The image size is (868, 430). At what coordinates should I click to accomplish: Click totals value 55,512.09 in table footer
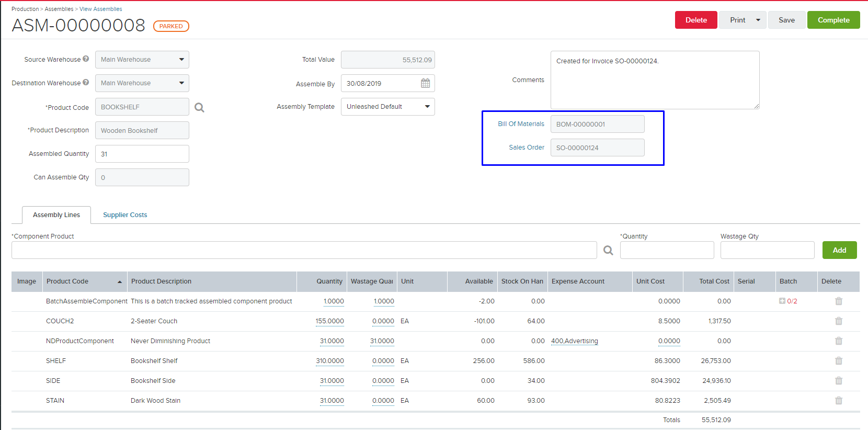coord(716,420)
